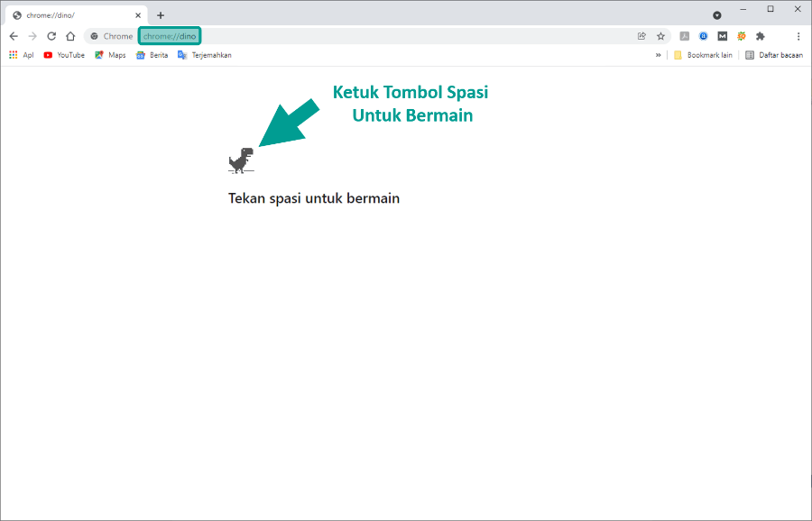The image size is (812, 521).
Task: Close the chrome://dino/ tab
Action: (138, 15)
